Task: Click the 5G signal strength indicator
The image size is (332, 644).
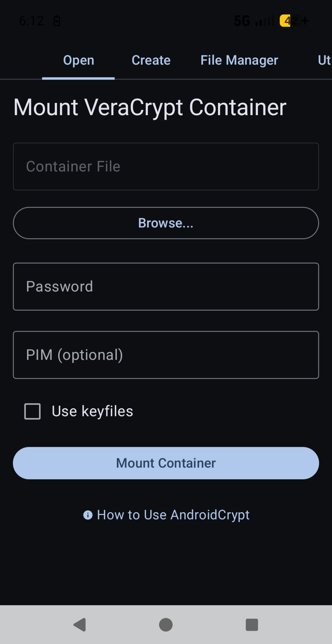Action: [254, 21]
